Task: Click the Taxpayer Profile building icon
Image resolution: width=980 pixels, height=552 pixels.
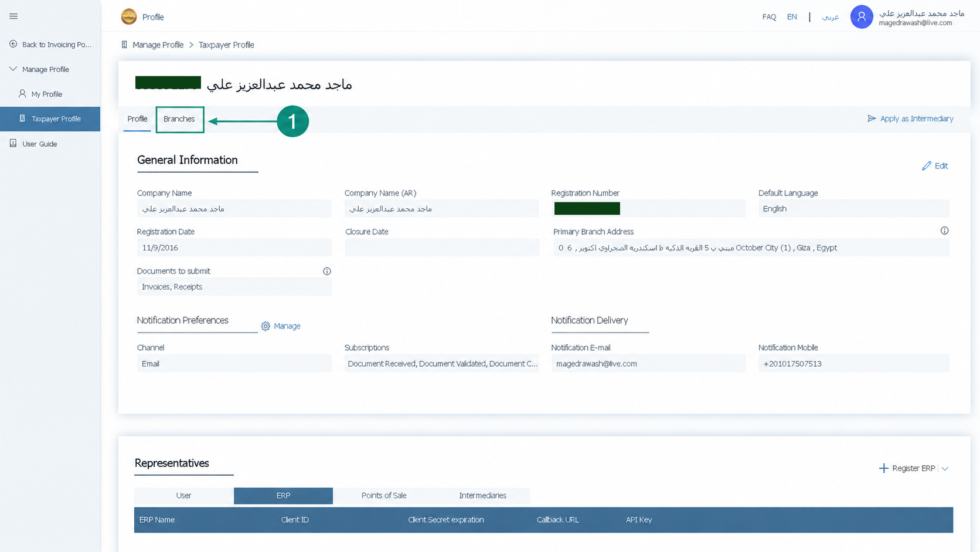Action: (x=22, y=118)
